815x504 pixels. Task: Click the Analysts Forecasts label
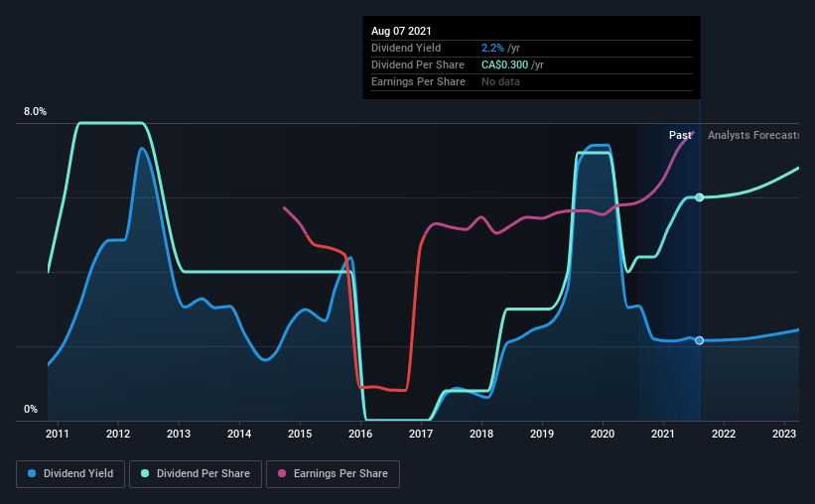point(753,135)
